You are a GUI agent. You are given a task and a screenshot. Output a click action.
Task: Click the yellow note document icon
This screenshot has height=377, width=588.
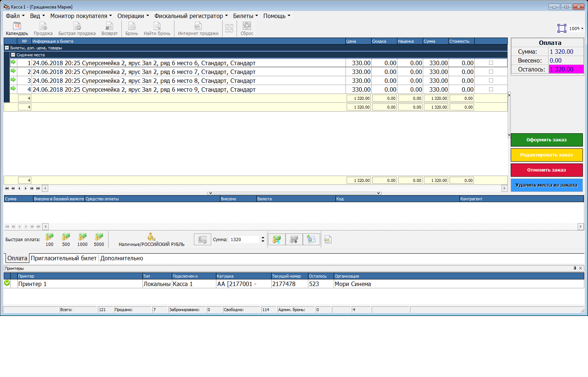[328, 240]
